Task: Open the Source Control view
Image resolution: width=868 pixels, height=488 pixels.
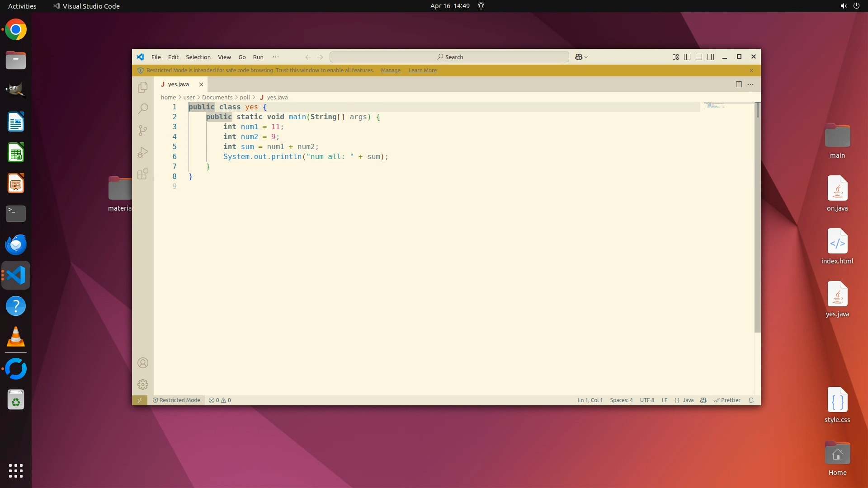Action: [143, 131]
